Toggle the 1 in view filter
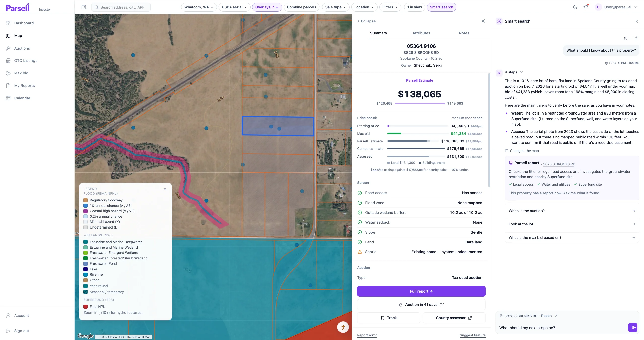 coord(414,7)
